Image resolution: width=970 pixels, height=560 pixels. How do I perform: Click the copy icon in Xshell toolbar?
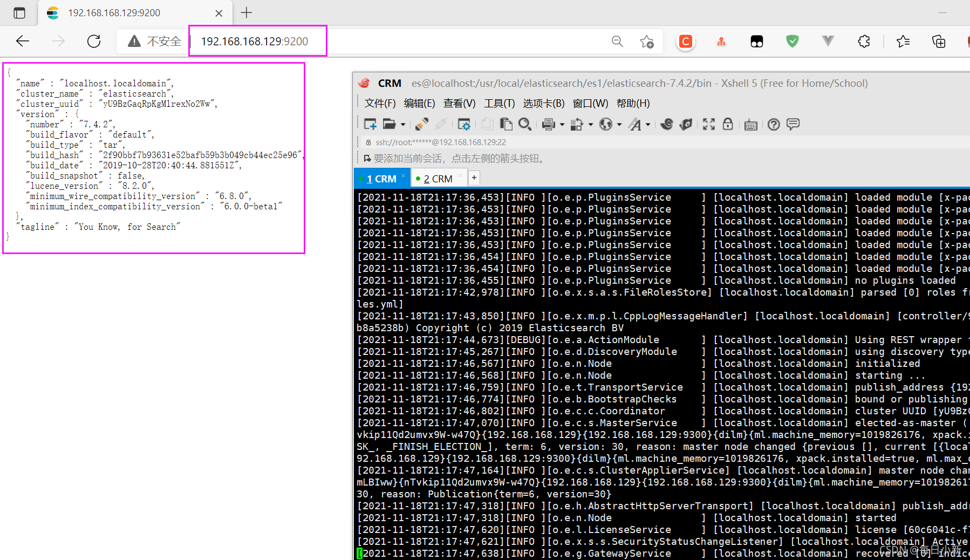click(x=487, y=125)
